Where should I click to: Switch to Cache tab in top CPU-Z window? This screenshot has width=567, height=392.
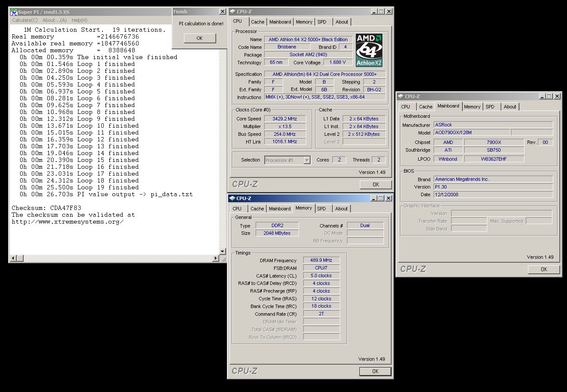click(x=258, y=22)
